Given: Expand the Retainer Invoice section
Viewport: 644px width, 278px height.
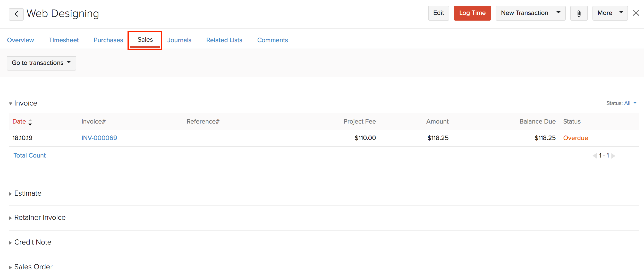Looking at the screenshot, I should (x=11, y=218).
